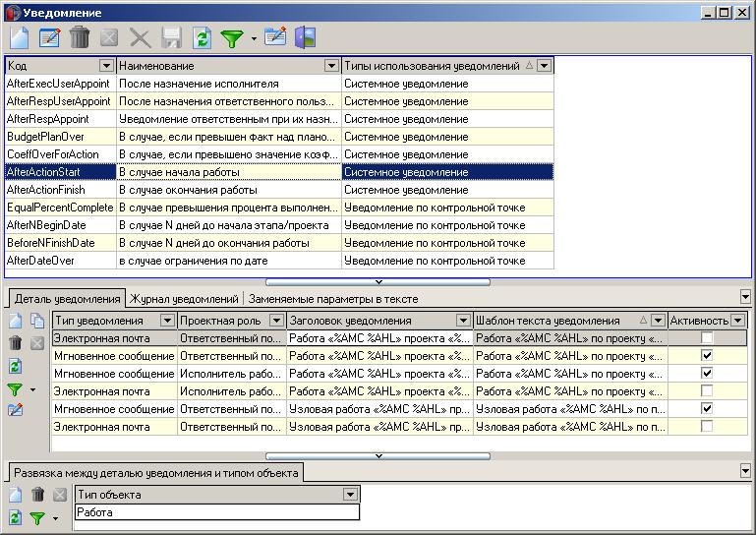This screenshot has width=756, height=535.
Task: Select the EqualPercentComplete row
Action: pos(279,208)
